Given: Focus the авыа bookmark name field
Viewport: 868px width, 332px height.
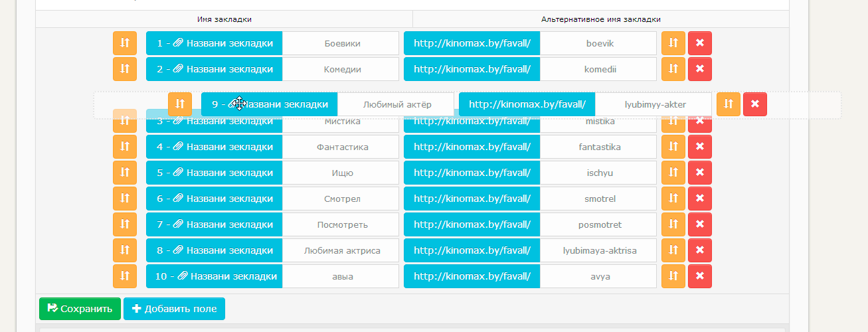Looking at the screenshot, I should tap(341, 276).
